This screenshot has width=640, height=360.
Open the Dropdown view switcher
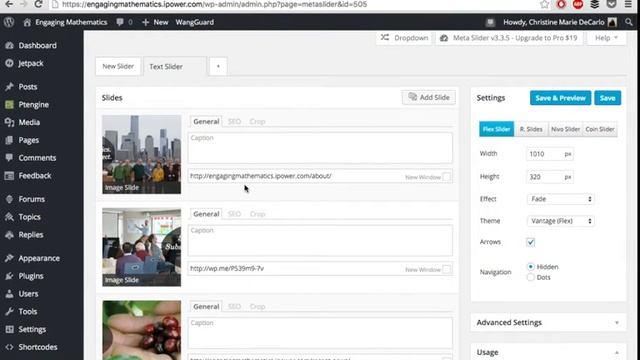point(404,38)
